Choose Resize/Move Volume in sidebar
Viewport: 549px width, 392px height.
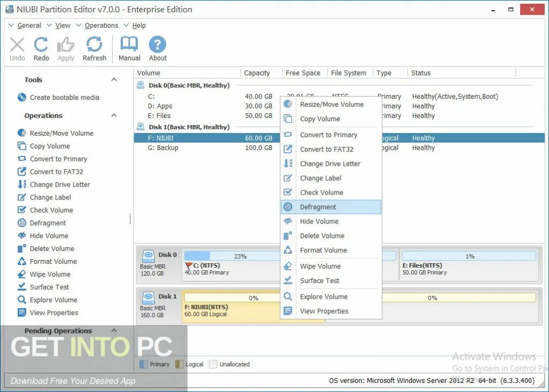coord(55,133)
